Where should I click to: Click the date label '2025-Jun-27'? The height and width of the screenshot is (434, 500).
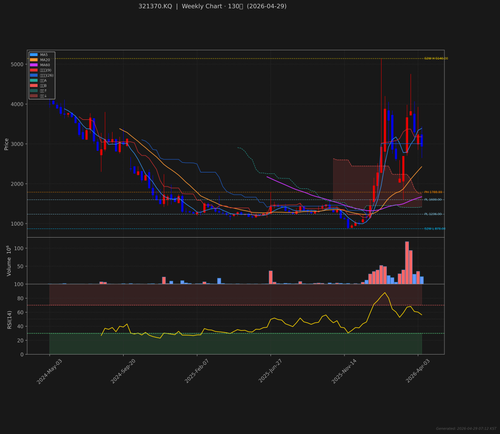[x=271, y=371]
